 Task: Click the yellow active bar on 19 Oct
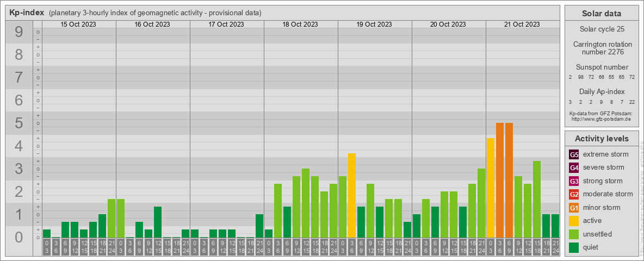click(x=352, y=195)
